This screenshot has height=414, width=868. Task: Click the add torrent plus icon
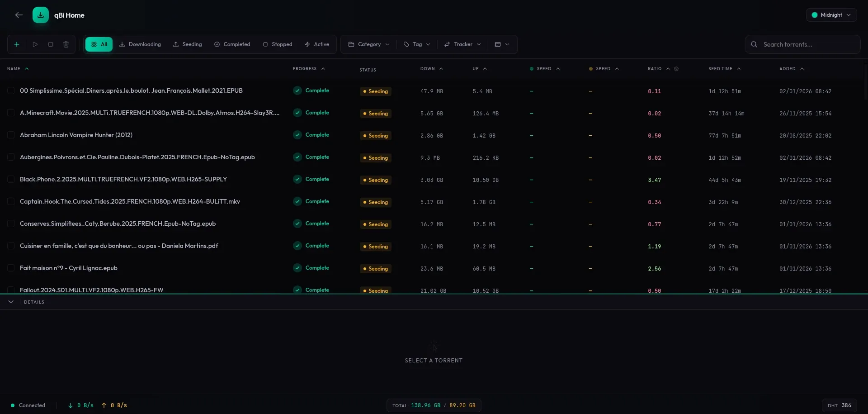(17, 44)
